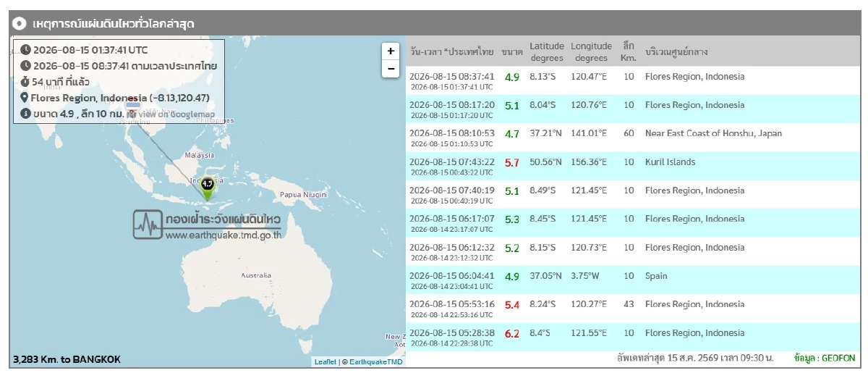This screenshot has height=373, width=868.
Task: Click the ลึก Km. column header
Action: (x=628, y=51)
